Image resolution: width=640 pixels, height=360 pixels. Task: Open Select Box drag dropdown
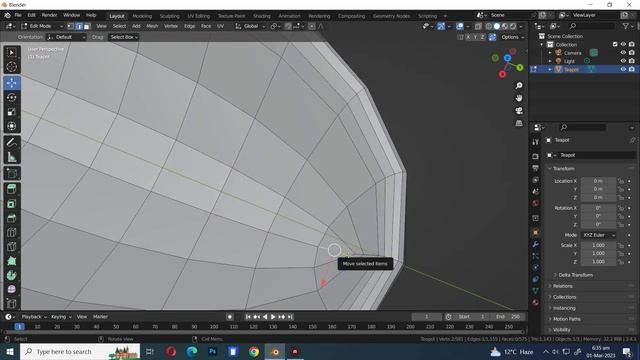pos(124,37)
